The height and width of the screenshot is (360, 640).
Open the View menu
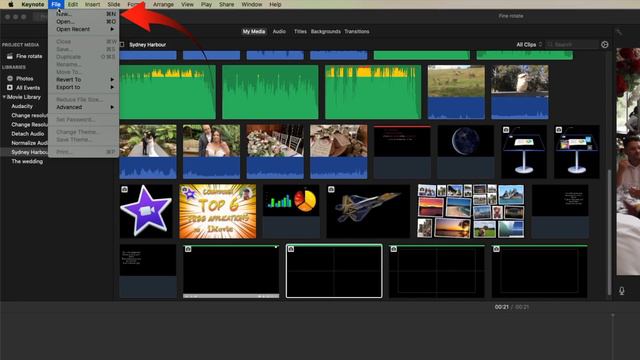[x=187, y=4]
